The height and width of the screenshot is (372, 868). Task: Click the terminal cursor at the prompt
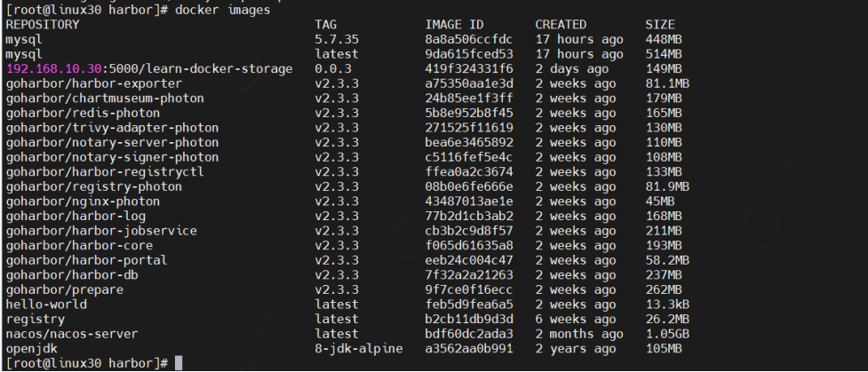point(179,363)
